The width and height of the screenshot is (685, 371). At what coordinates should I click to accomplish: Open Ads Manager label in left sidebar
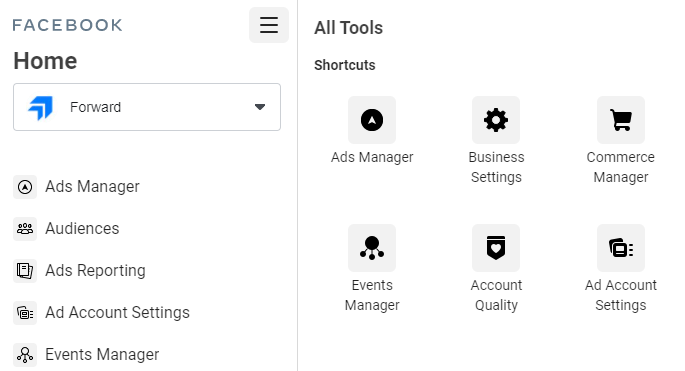point(93,187)
